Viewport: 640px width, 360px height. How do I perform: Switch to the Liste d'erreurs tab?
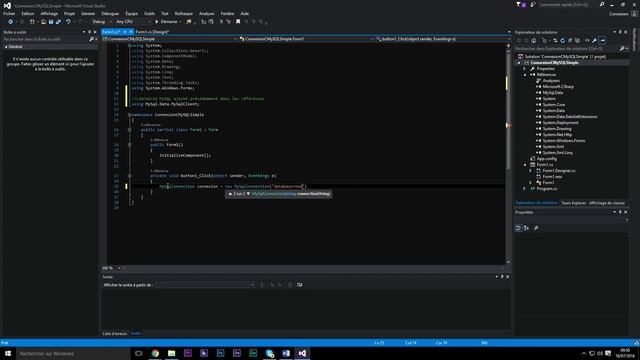click(x=115, y=333)
